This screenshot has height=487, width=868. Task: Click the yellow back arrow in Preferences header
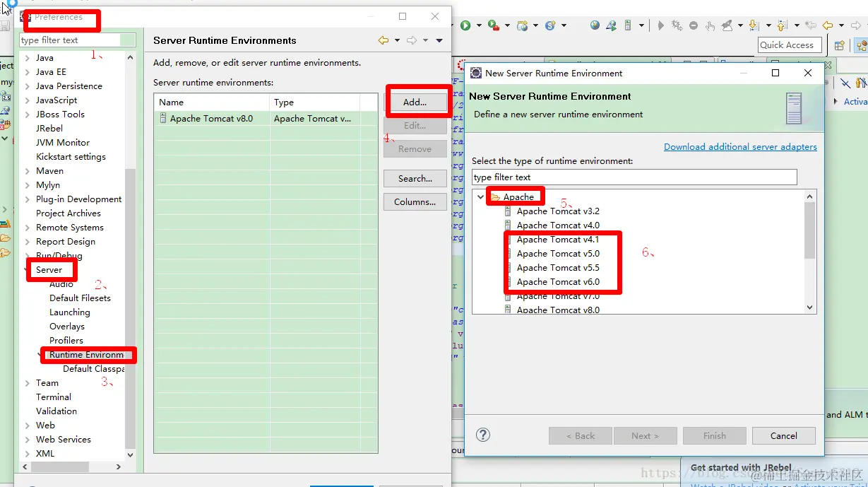click(384, 40)
